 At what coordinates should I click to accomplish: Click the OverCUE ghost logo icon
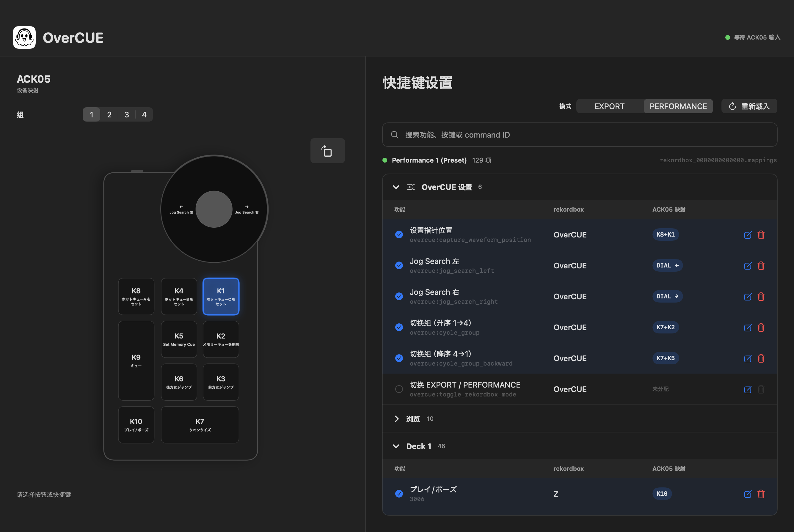coord(24,37)
